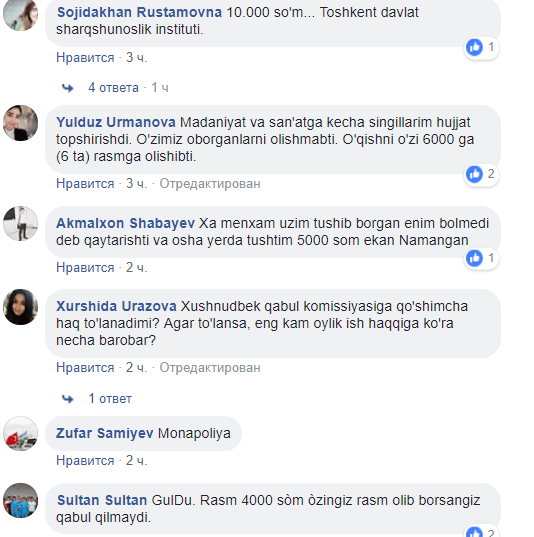This screenshot has height=537, width=534.
Task: Click the like reaction icon on Sultan Sultan's comment
Action: tap(474, 532)
